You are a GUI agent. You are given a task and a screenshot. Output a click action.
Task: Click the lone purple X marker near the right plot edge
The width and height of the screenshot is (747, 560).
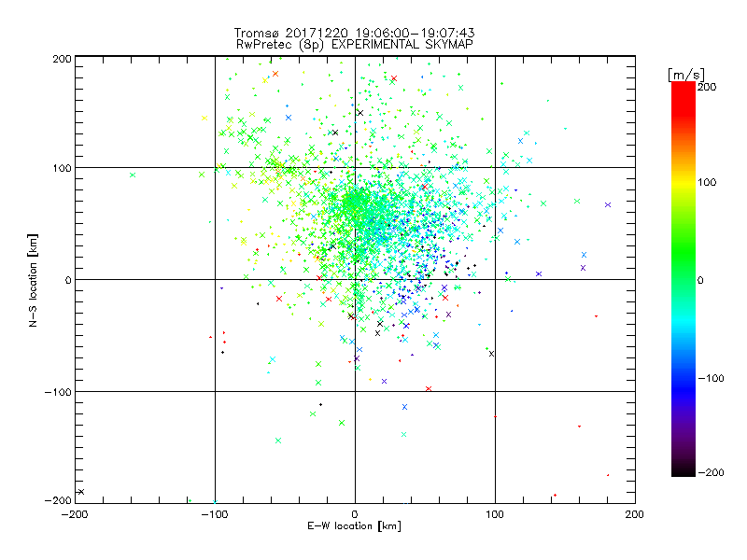(608, 205)
